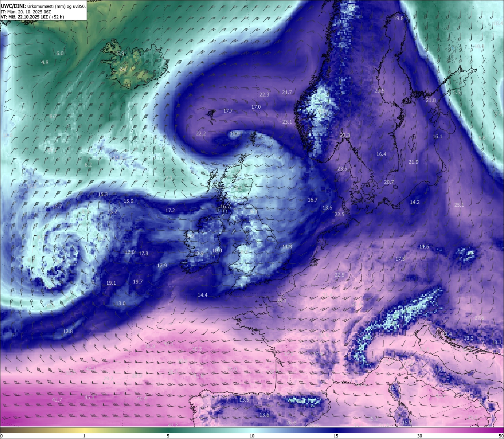Select the 'IT: Mán. 20. 10. 2025 06Z' line
The image size is (504, 439).
[26, 12]
